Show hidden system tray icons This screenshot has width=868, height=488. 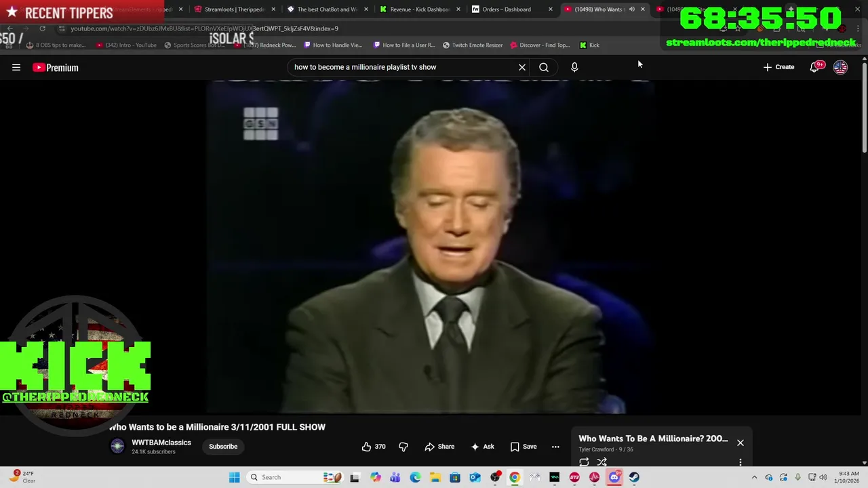click(754, 477)
